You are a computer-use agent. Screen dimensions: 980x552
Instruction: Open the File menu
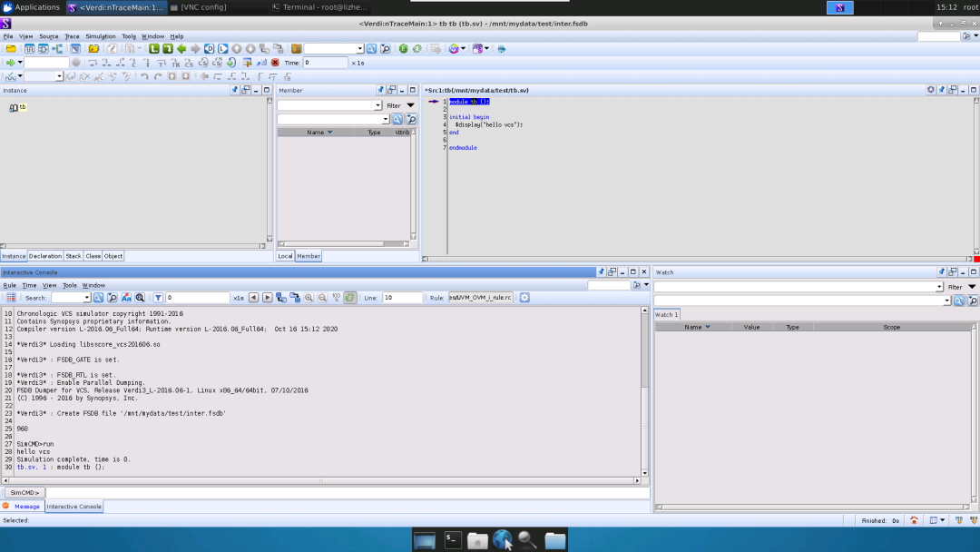pyautogui.click(x=7, y=36)
